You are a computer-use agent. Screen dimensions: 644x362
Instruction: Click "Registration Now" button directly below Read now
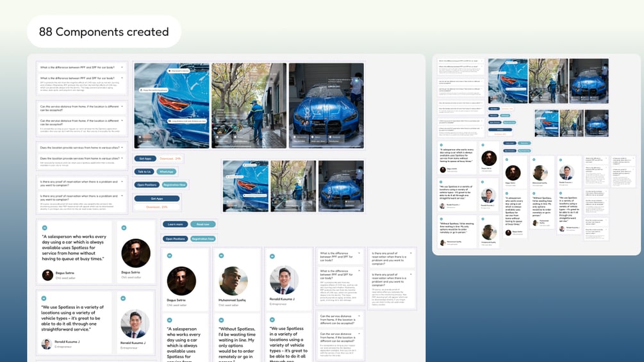[x=203, y=238]
